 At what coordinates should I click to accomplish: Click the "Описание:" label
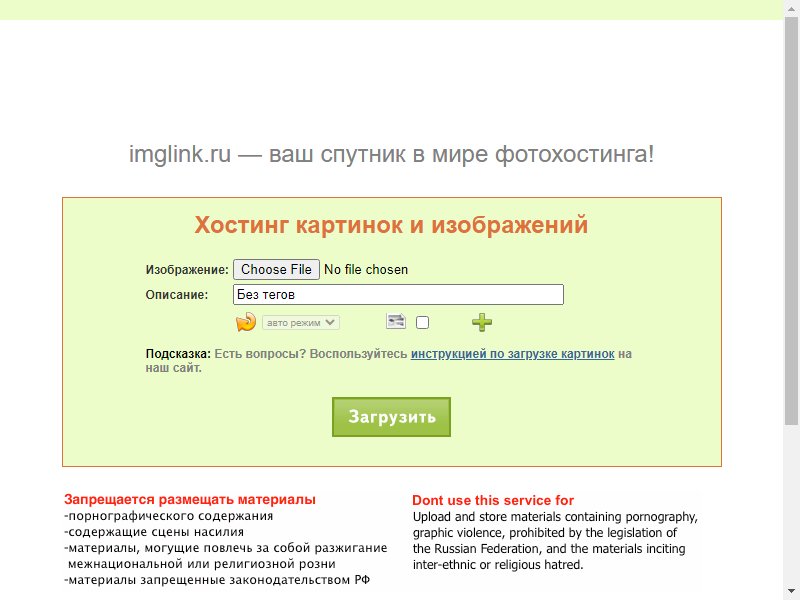click(x=177, y=295)
